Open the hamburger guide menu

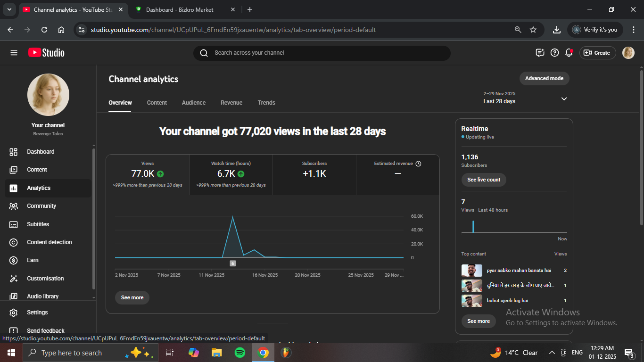click(x=14, y=53)
